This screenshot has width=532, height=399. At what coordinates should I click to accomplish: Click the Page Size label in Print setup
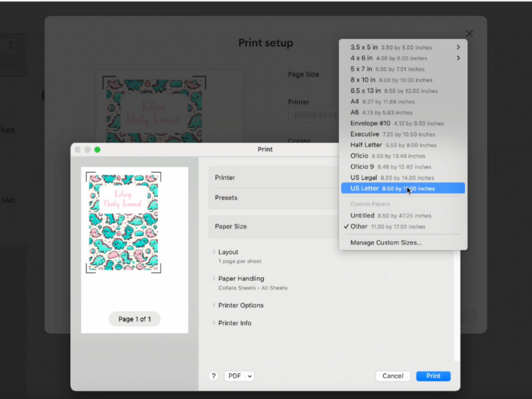303,74
